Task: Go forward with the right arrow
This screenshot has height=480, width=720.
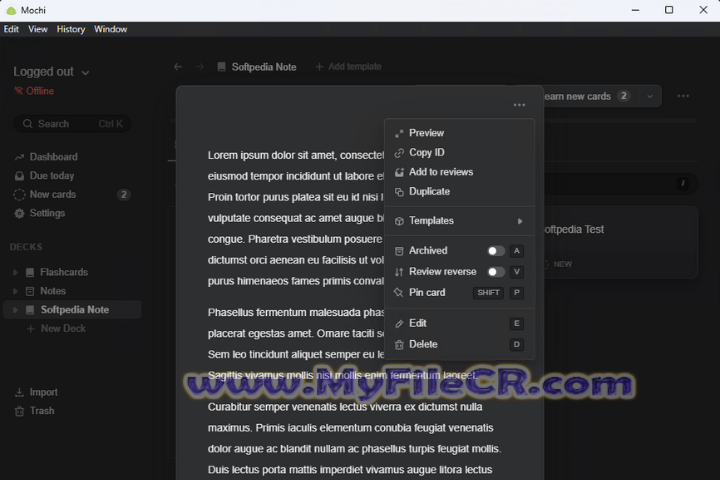Action: coord(200,67)
